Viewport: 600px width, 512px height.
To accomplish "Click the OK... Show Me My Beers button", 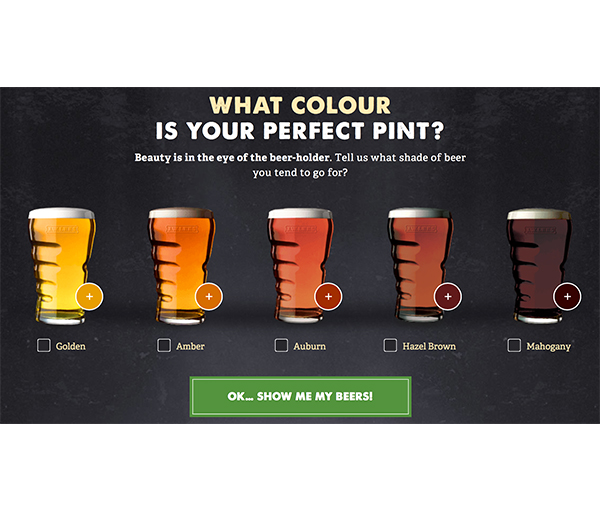I will coord(300,396).
